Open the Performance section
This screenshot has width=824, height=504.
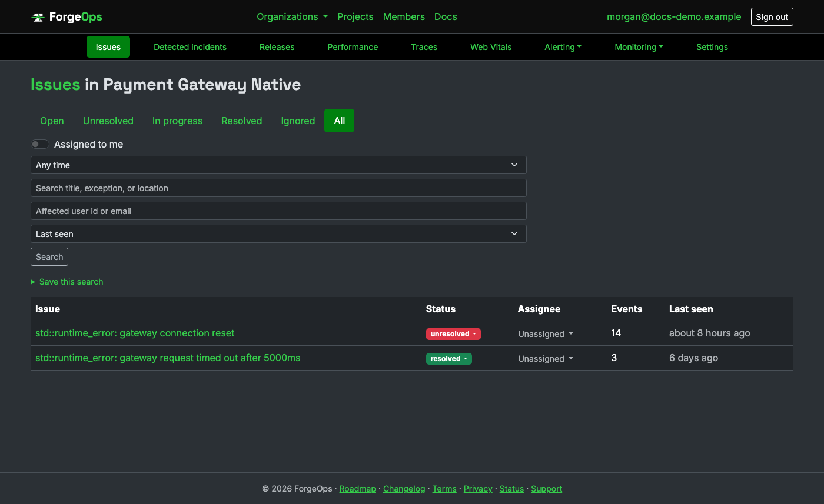coord(353,47)
